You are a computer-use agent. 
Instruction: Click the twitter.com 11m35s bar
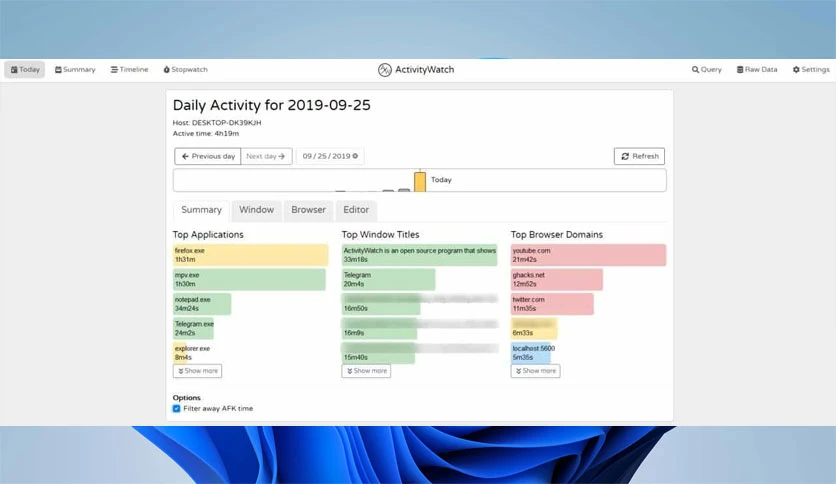(x=552, y=304)
